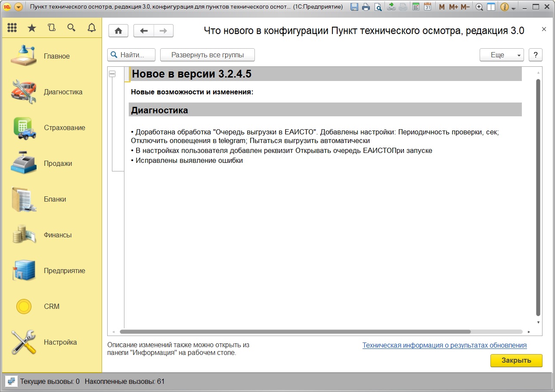Click the Print icon in title bar
Viewport: 555px width, 392px height.
pos(366,7)
